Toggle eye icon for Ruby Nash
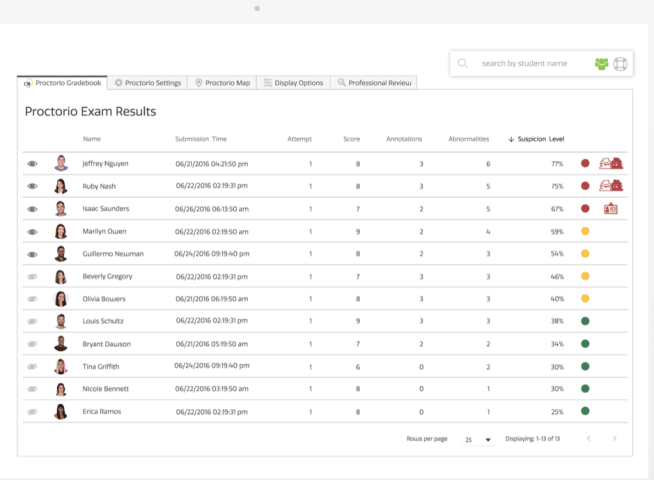Screen dimensions: 654x480 coord(32,186)
